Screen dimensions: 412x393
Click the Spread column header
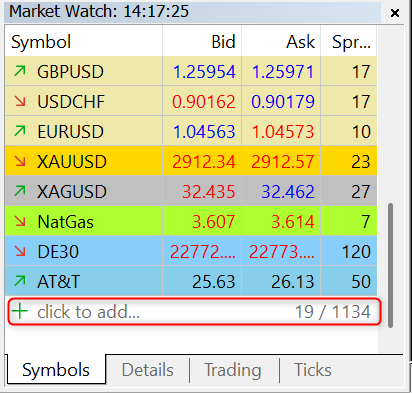(x=349, y=41)
